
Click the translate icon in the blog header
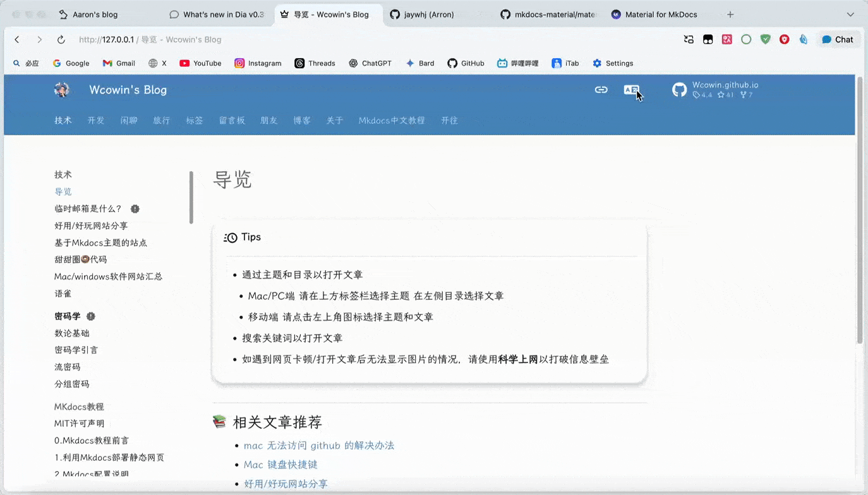pos(631,90)
